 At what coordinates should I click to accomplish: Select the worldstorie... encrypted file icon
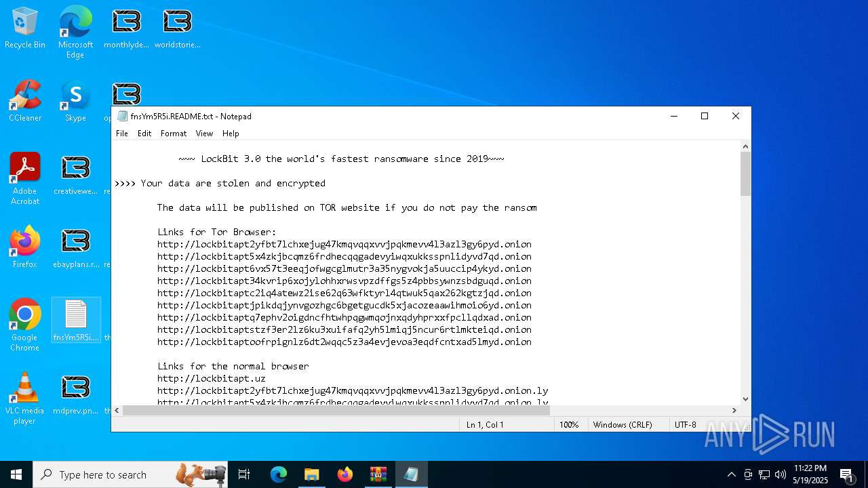177,28
